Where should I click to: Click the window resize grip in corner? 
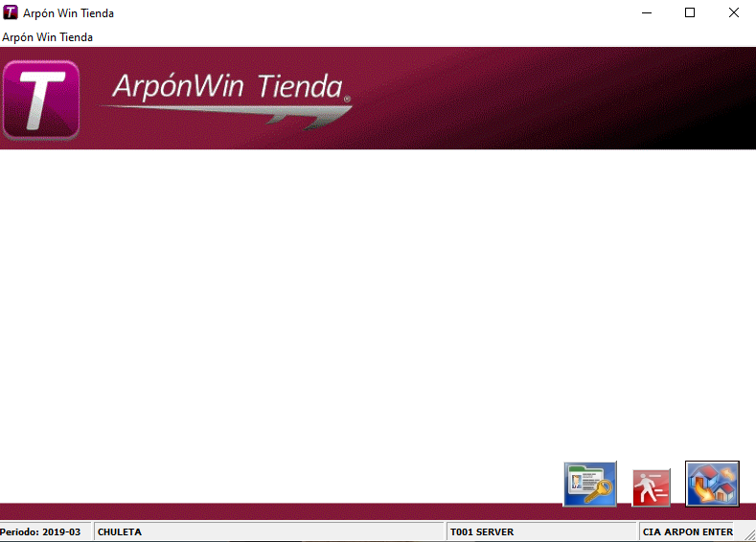click(x=749, y=534)
